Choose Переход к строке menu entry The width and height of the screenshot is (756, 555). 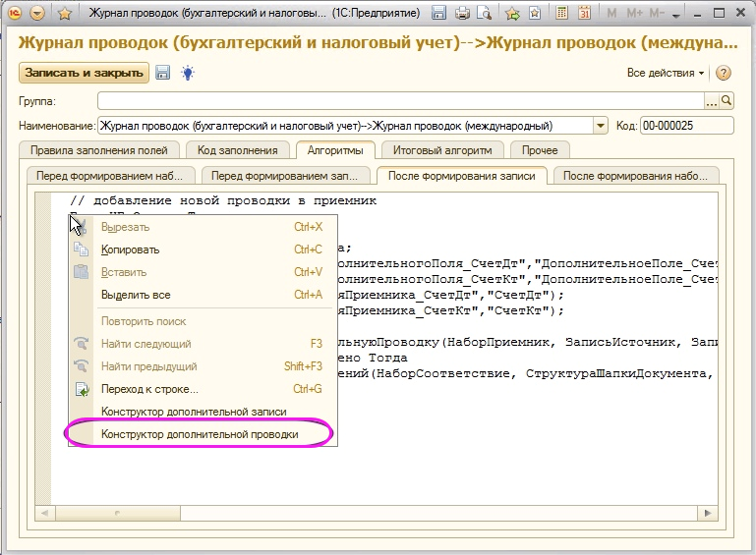point(149,389)
